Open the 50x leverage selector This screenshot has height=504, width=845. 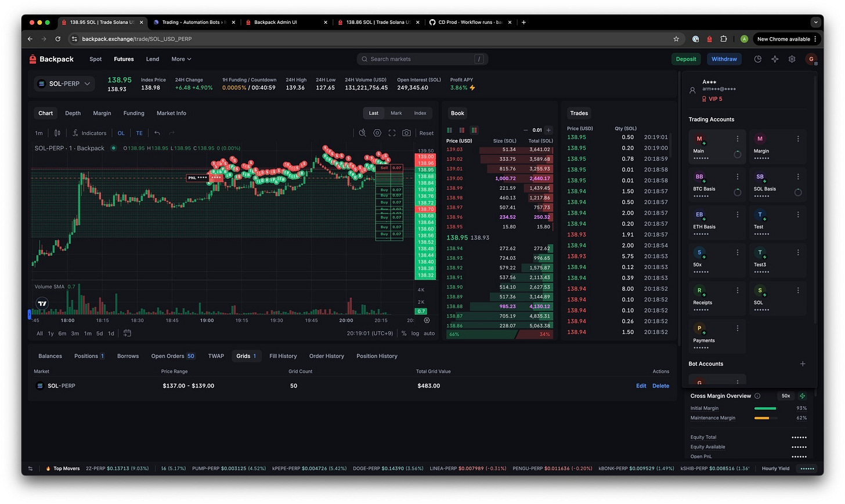coord(786,396)
